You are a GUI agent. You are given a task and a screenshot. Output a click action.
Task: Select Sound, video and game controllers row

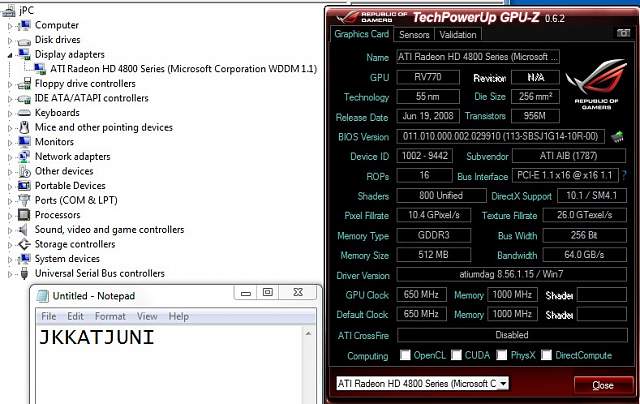[109, 230]
